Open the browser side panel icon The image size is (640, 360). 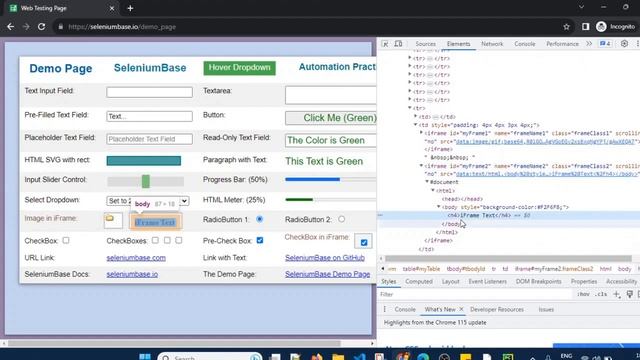pos(585,27)
